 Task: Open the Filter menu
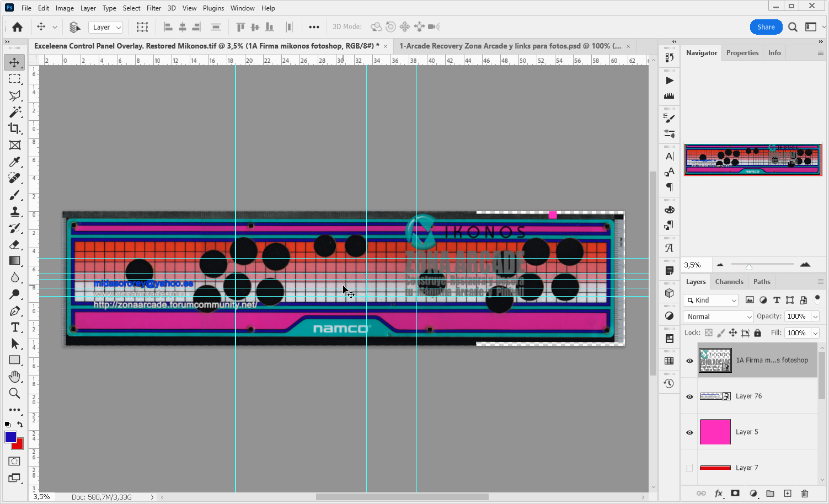(x=153, y=8)
